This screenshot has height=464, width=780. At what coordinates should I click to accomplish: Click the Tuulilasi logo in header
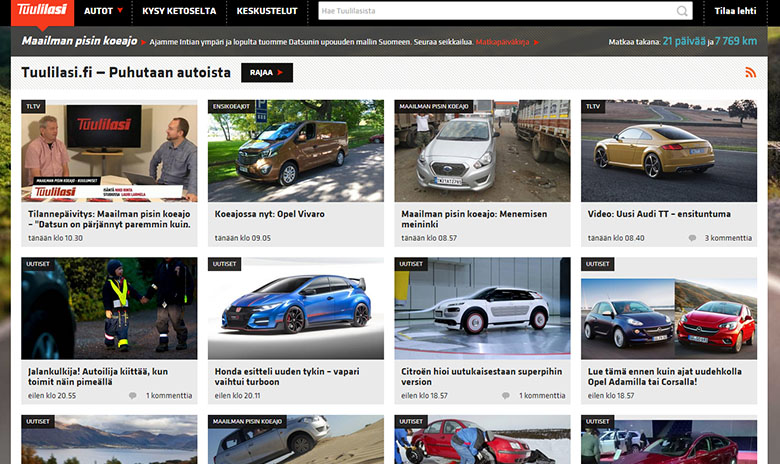tap(42, 11)
